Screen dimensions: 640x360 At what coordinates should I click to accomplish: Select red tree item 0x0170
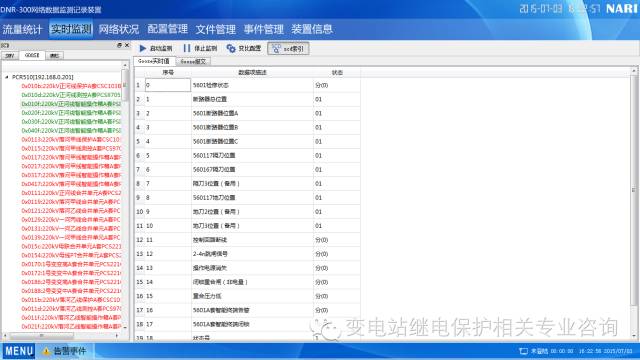point(71,264)
